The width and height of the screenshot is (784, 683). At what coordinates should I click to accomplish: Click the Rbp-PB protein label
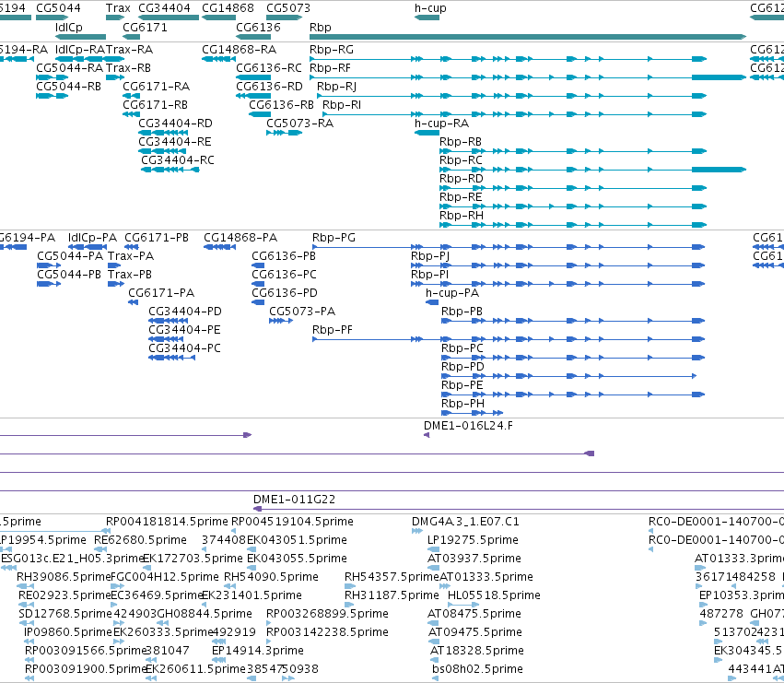click(462, 312)
